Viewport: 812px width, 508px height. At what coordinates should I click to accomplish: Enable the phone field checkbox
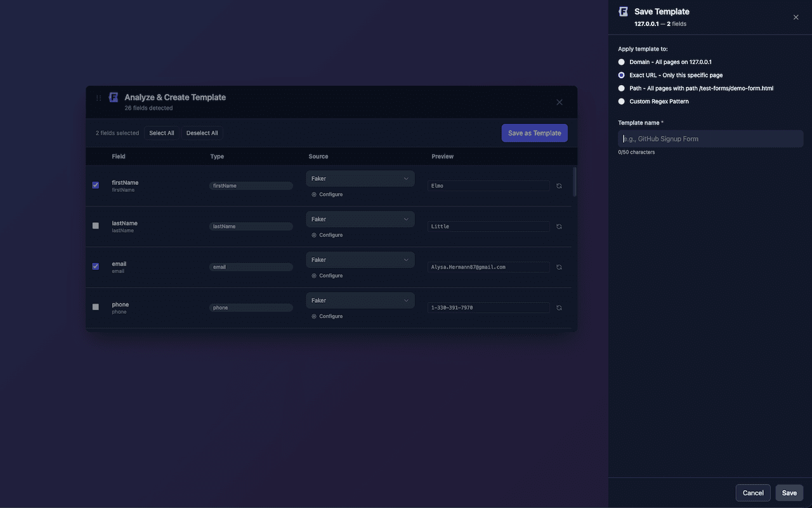pos(95,307)
